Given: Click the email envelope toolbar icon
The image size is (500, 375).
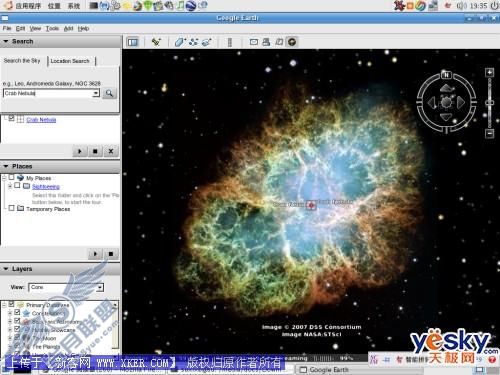Looking at the screenshot, I should click(x=254, y=42).
